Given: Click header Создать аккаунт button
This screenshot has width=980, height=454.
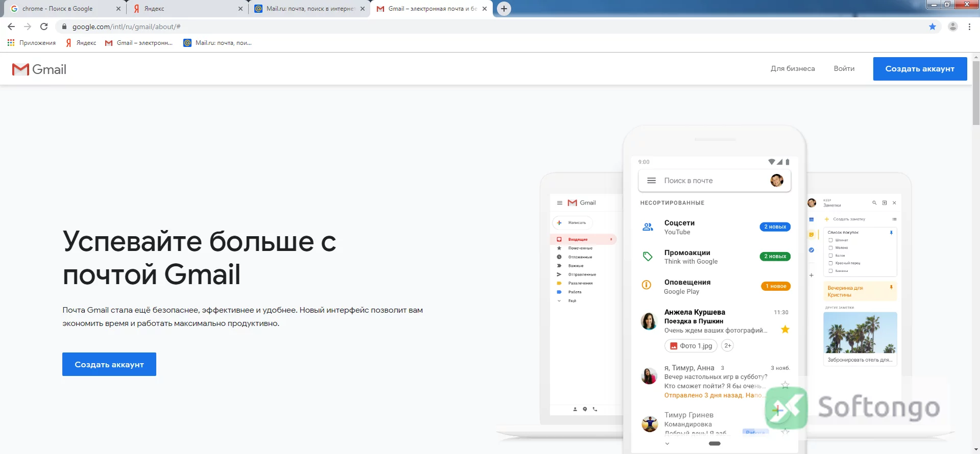Looking at the screenshot, I should point(920,69).
